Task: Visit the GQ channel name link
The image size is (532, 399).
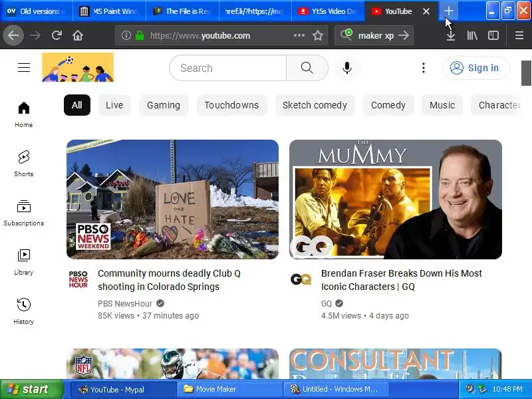Action: tap(327, 303)
